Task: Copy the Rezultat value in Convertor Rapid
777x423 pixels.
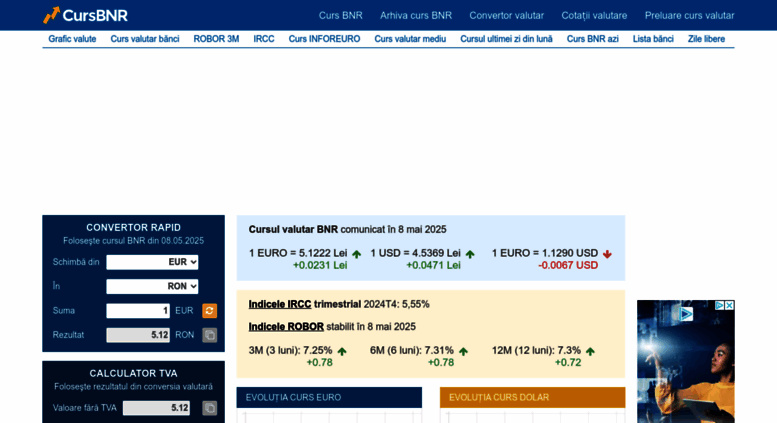Action: 210,335
